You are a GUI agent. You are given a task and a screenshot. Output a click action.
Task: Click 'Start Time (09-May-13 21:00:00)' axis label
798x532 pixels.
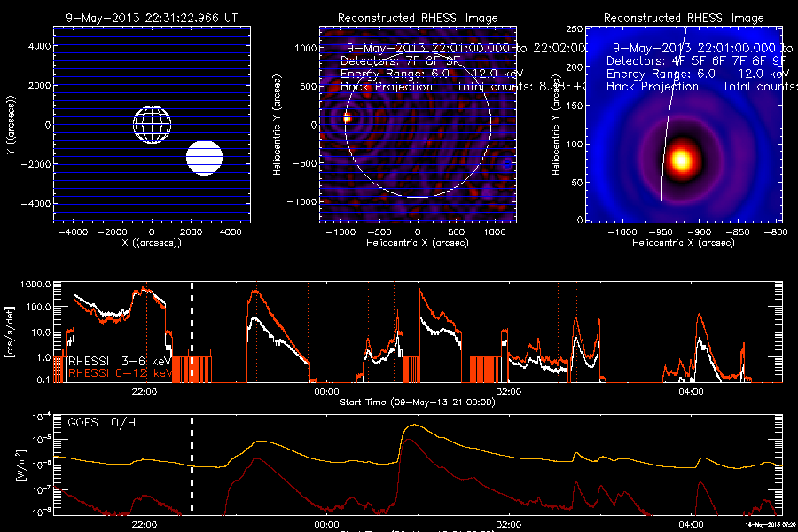418,403
